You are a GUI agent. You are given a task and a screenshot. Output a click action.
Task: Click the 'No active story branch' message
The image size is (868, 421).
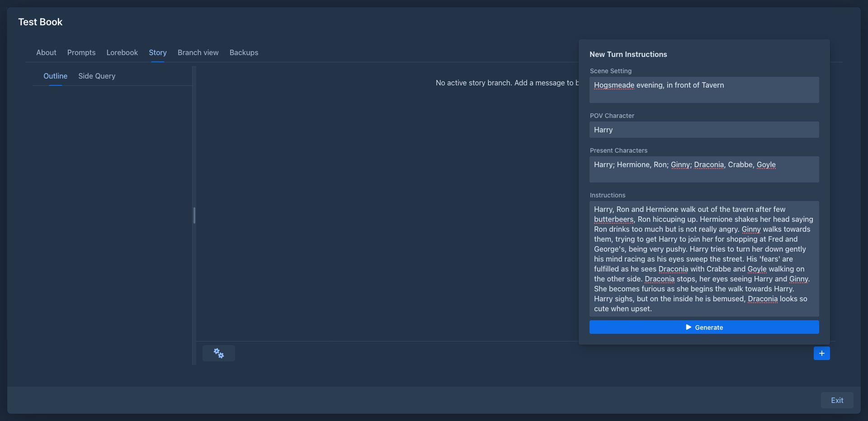[507, 83]
